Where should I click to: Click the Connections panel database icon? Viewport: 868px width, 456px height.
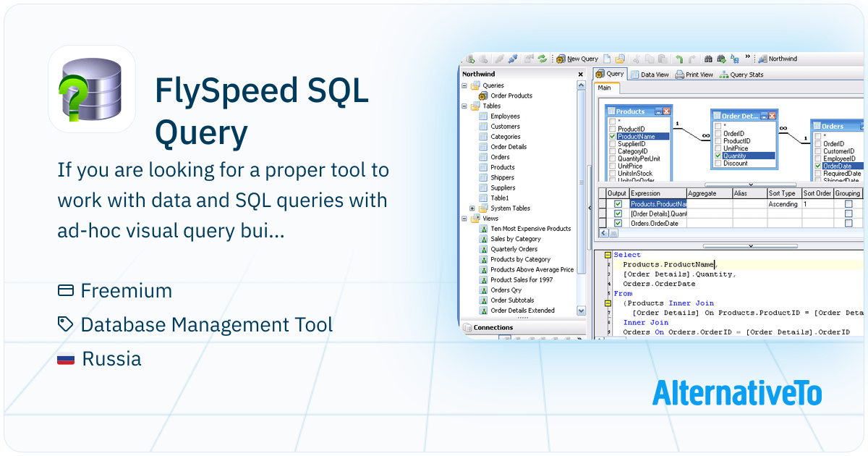pyautogui.click(x=467, y=328)
